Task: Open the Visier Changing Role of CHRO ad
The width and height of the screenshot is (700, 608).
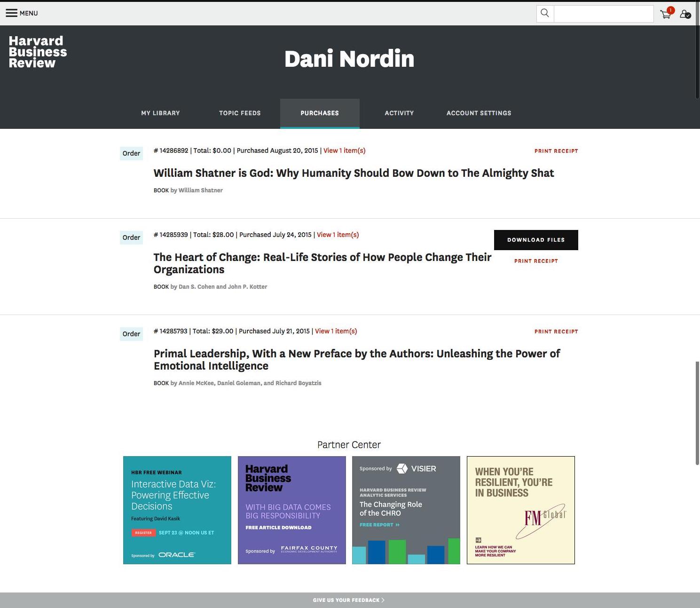Action: (406, 510)
